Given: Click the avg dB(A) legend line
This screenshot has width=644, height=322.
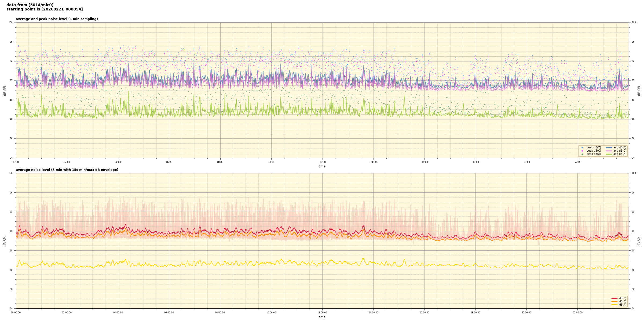Looking at the screenshot, I should pyautogui.click(x=609, y=154).
